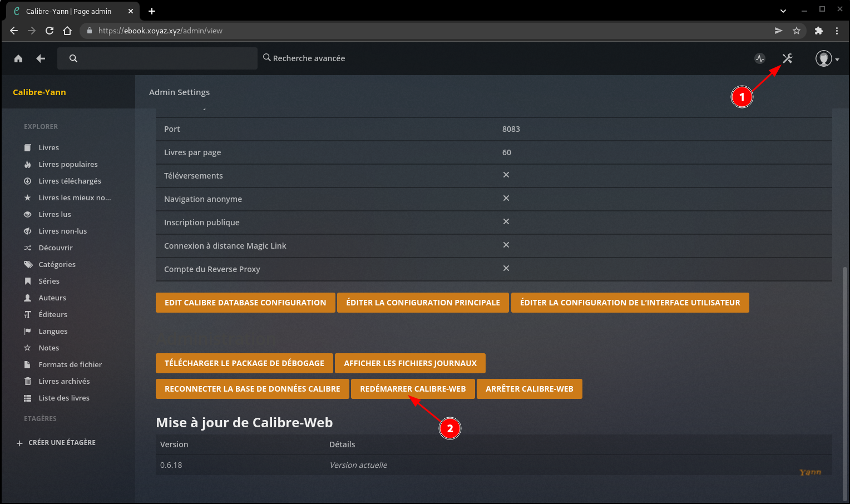Go to home via house icon
This screenshot has height=504, width=850.
tap(18, 58)
